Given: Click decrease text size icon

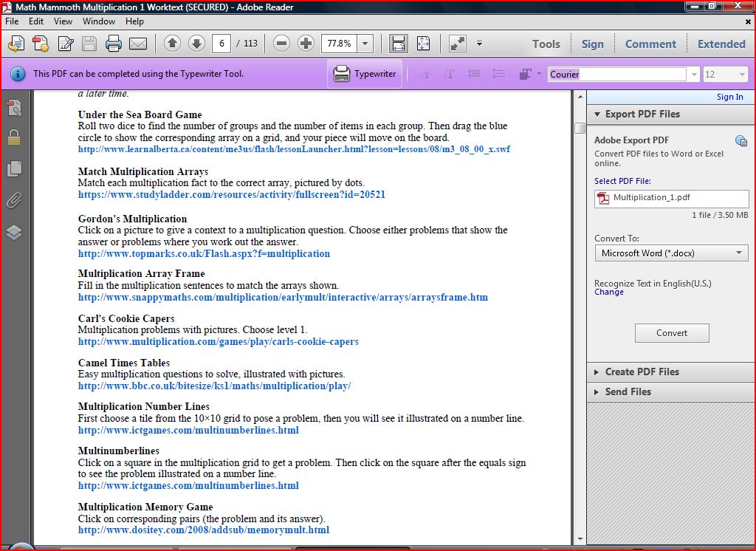Looking at the screenshot, I should [425, 74].
